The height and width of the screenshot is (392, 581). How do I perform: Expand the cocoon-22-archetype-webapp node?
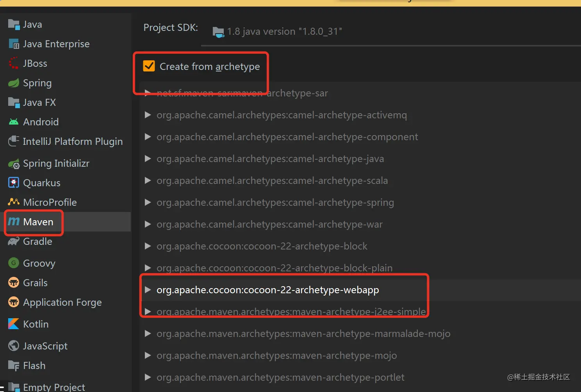pos(148,290)
